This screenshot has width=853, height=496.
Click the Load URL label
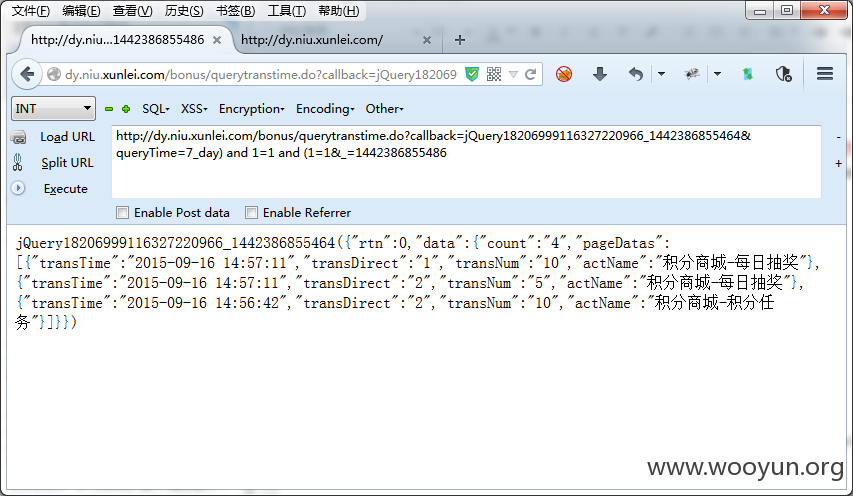[67, 137]
